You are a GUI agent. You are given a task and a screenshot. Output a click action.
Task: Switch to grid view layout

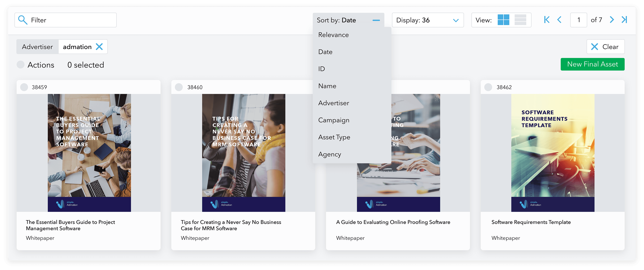click(x=503, y=20)
